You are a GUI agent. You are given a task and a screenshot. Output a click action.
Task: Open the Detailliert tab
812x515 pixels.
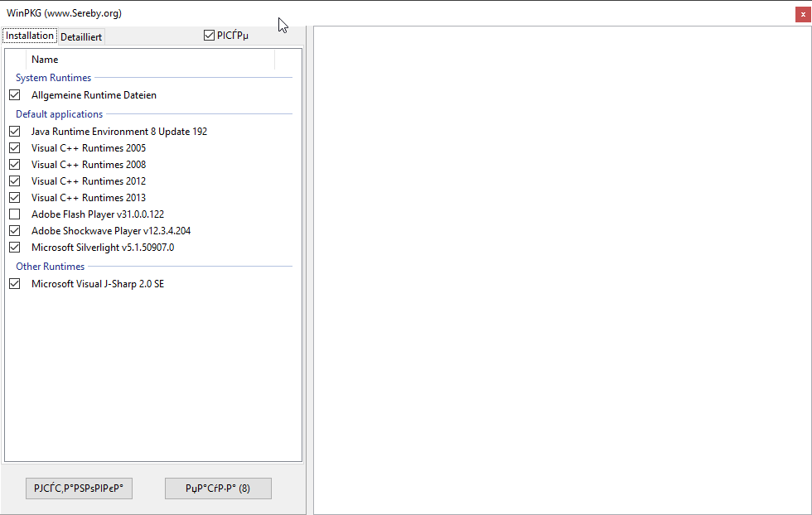[81, 36]
